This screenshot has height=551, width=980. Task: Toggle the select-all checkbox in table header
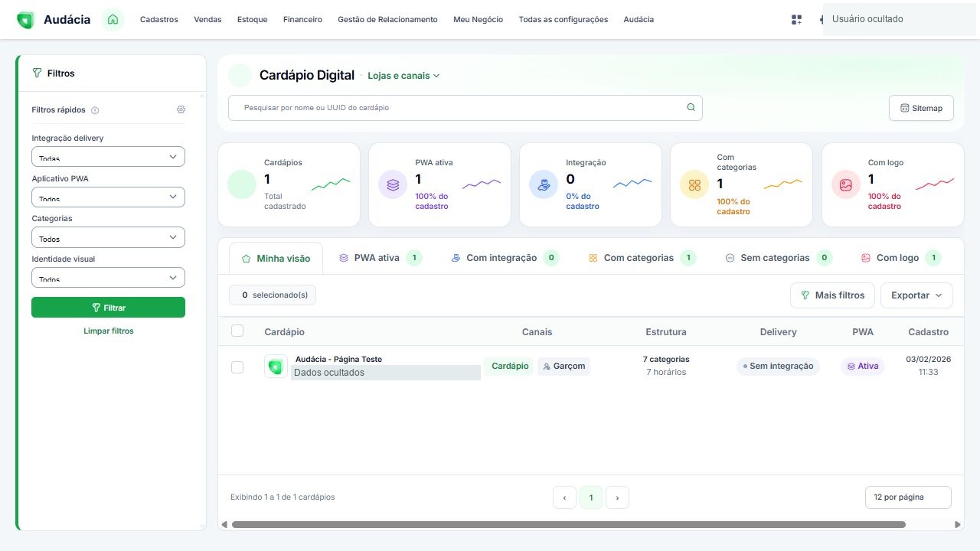pyautogui.click(x=237, y=331)
